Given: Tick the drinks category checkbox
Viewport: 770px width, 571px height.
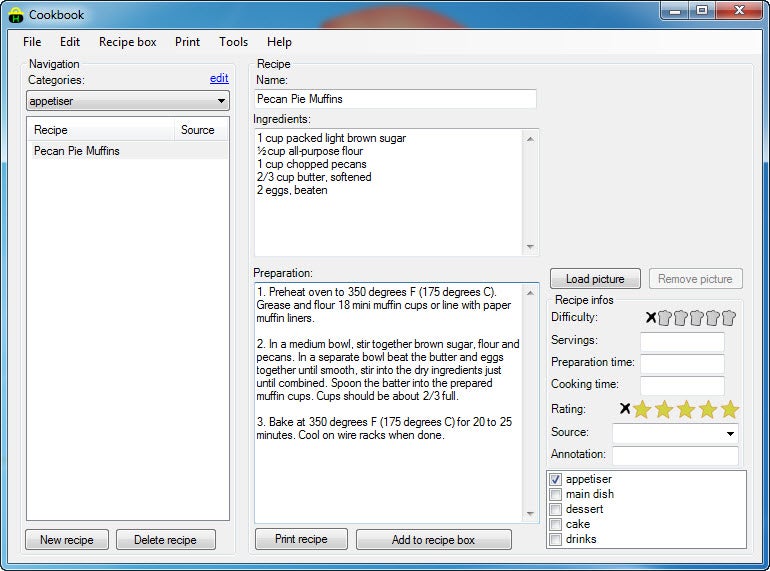Looking at the screenshot, I should click(555, 539).
